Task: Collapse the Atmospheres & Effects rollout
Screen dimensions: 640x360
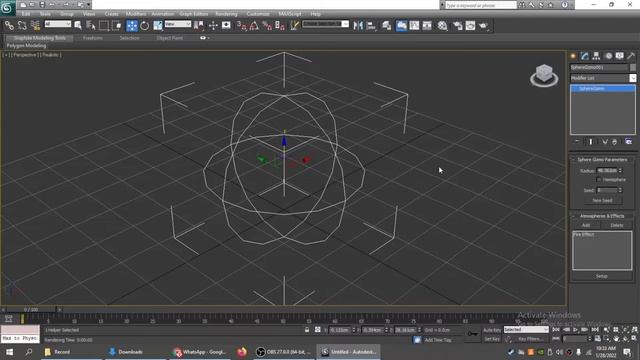Action: [x=602, y=216]
